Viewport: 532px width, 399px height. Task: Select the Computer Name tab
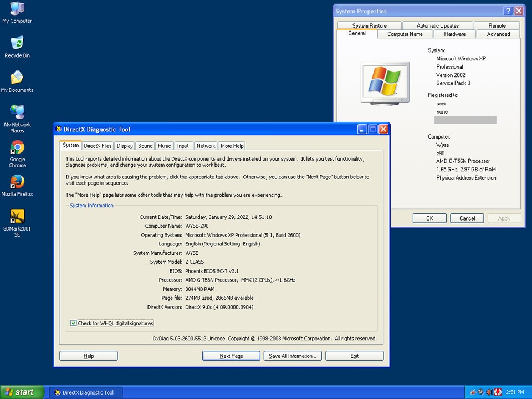point(405,34)
